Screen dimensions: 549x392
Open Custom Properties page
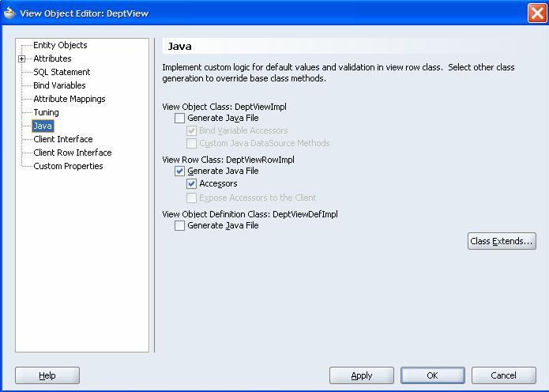pos(68,166)
